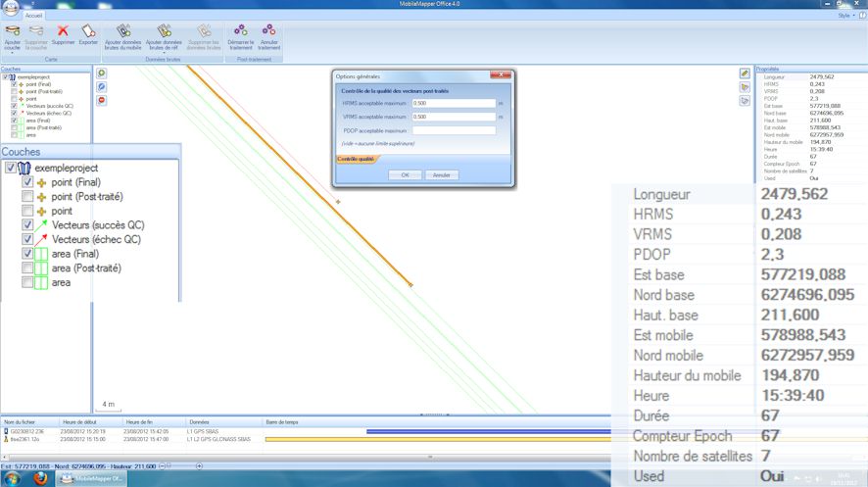Image resolution: width=868 pixels, height=487 pixels.
Task: Open the help icon next to Style
Action: 862,16
